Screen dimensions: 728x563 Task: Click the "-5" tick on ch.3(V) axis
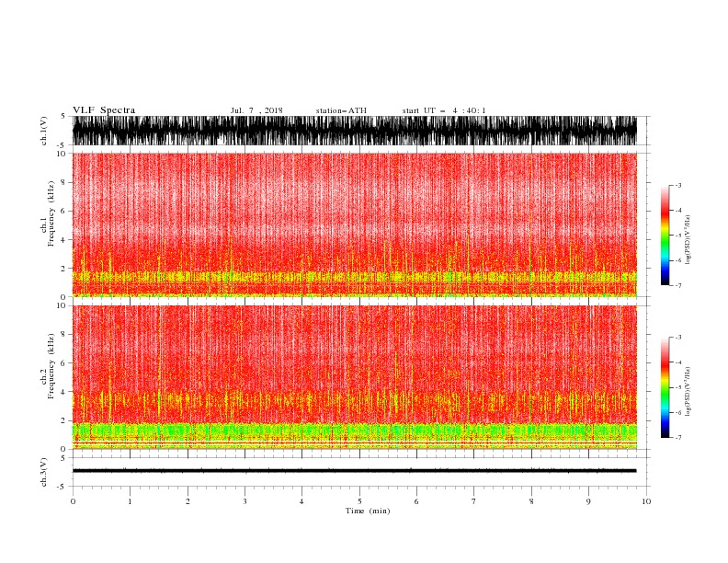point(63,487)
